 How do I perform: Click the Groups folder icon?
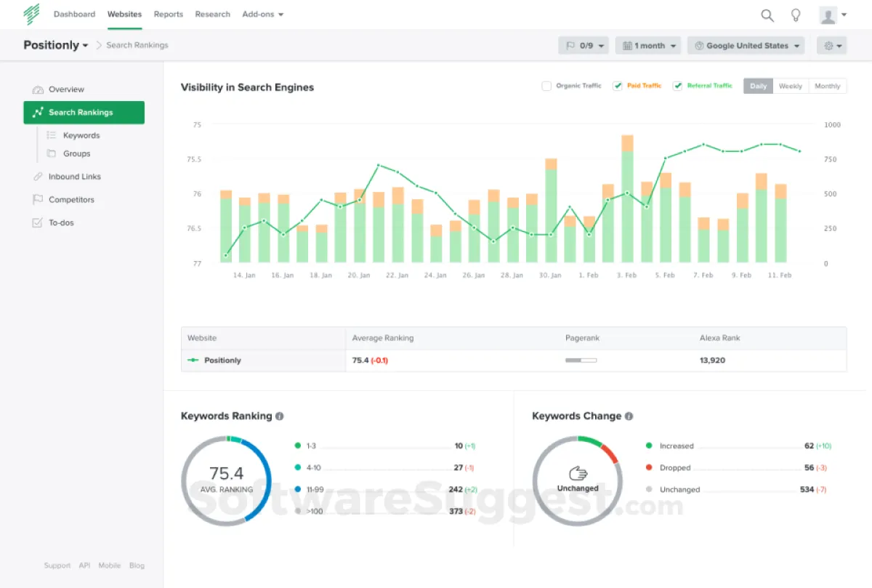pyautogui.click(x=52, y=153)
